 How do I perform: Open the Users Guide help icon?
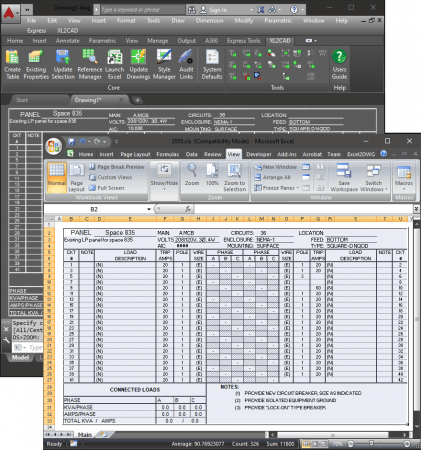[x=339, y=64]
